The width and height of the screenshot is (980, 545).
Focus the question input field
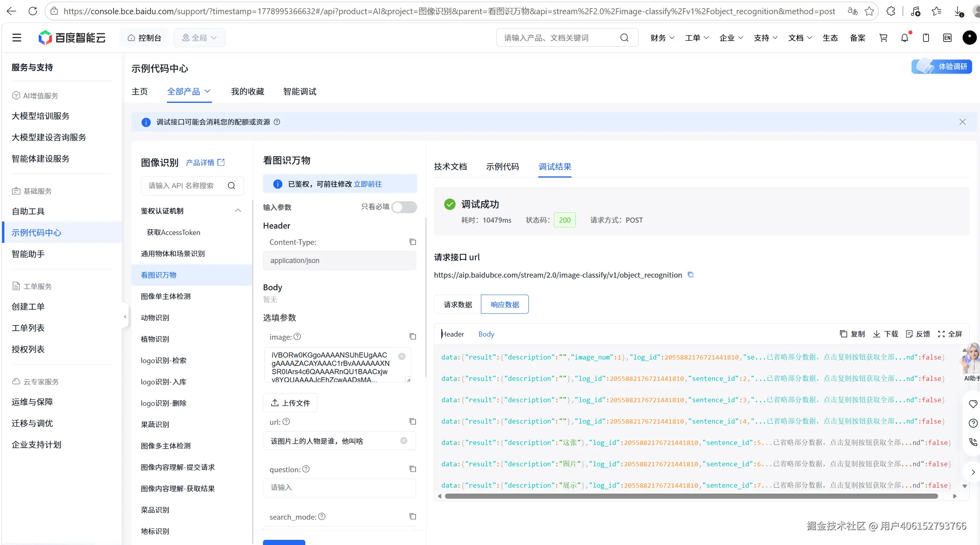[x=339, y=488]
